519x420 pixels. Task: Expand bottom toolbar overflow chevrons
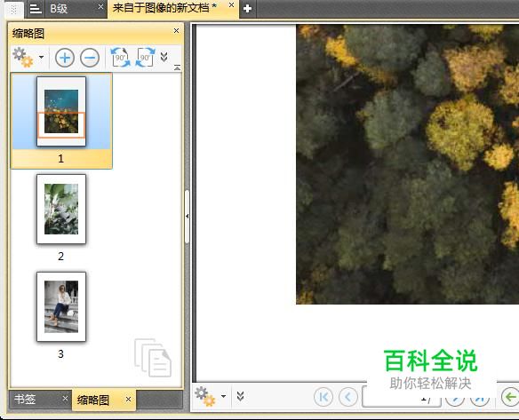coord(241,396)
